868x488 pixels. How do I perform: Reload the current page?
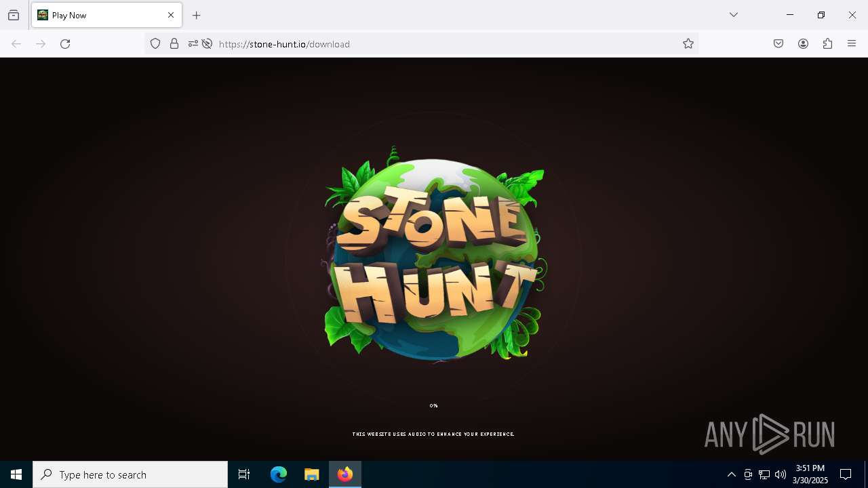pyautogui.click(x=65, y=44)
